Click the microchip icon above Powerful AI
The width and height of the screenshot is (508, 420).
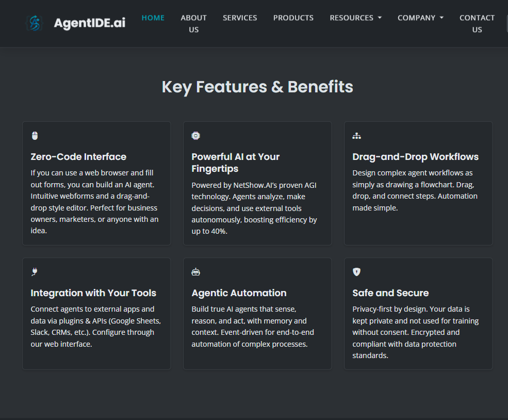tap(195, 136)
